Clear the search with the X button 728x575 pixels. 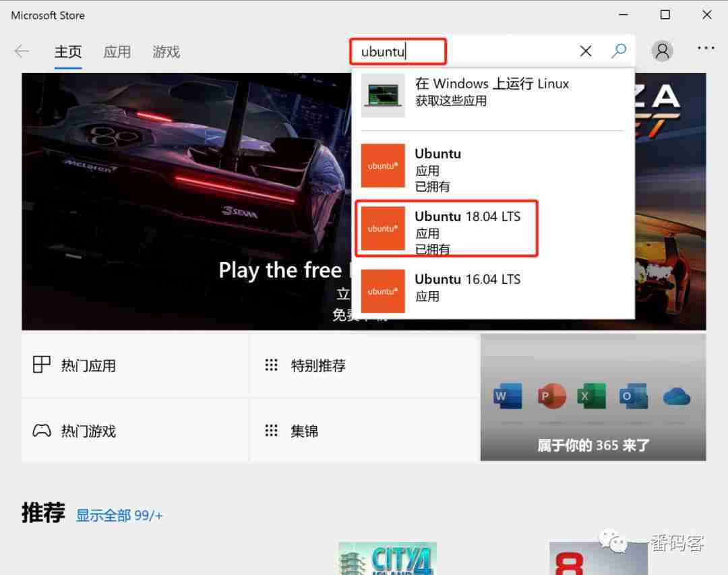click(585, 51)
